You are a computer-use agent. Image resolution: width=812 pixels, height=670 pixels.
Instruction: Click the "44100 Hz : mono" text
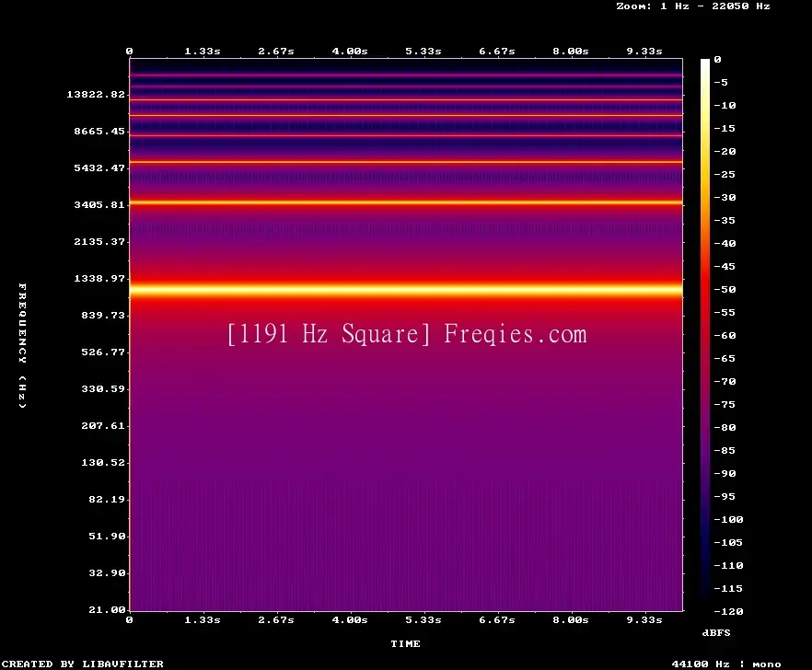(x=726, y=664)
